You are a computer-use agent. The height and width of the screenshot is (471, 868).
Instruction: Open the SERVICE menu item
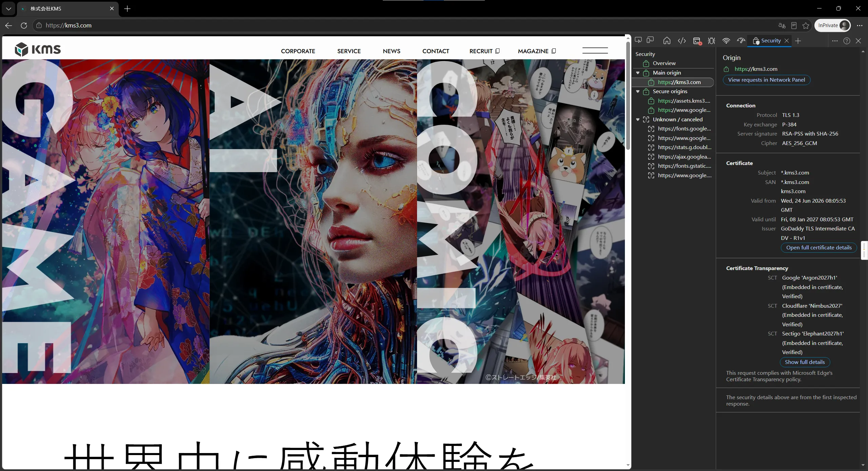(349, 51)
